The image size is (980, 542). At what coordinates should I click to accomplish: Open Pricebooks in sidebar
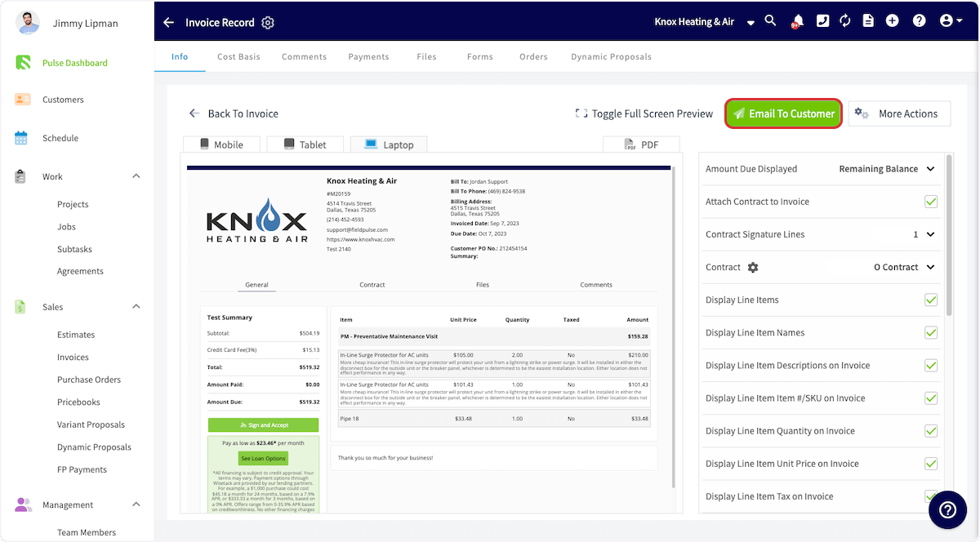pos(78,402)
